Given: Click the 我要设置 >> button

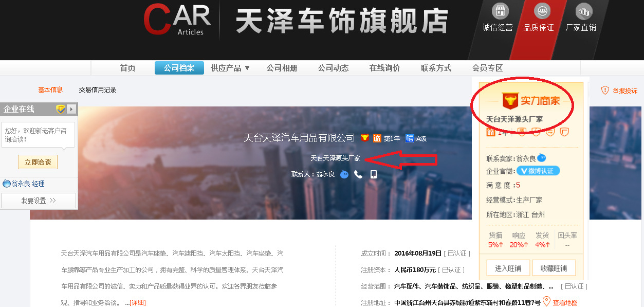Looking at the screenshot, I should (39, 201).
